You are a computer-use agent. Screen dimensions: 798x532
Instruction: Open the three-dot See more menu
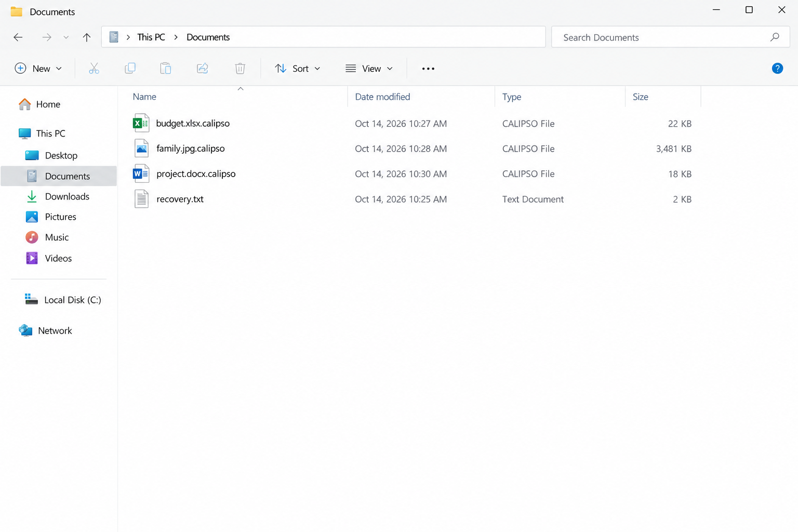pos(428,69)
